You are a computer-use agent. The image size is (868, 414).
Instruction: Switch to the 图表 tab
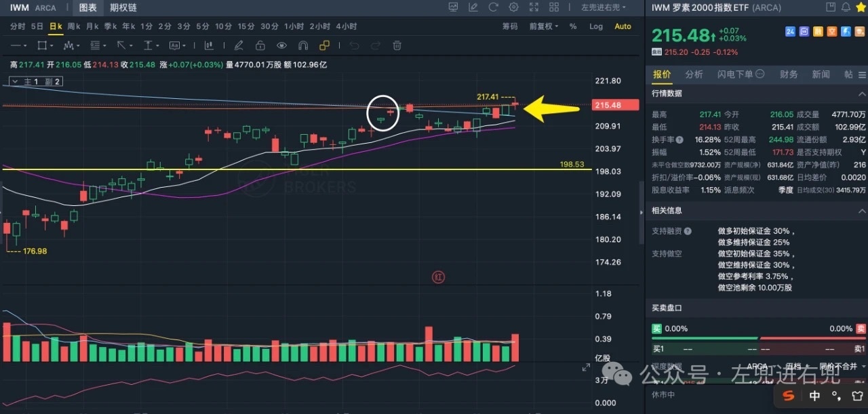(x=87, y=8)
